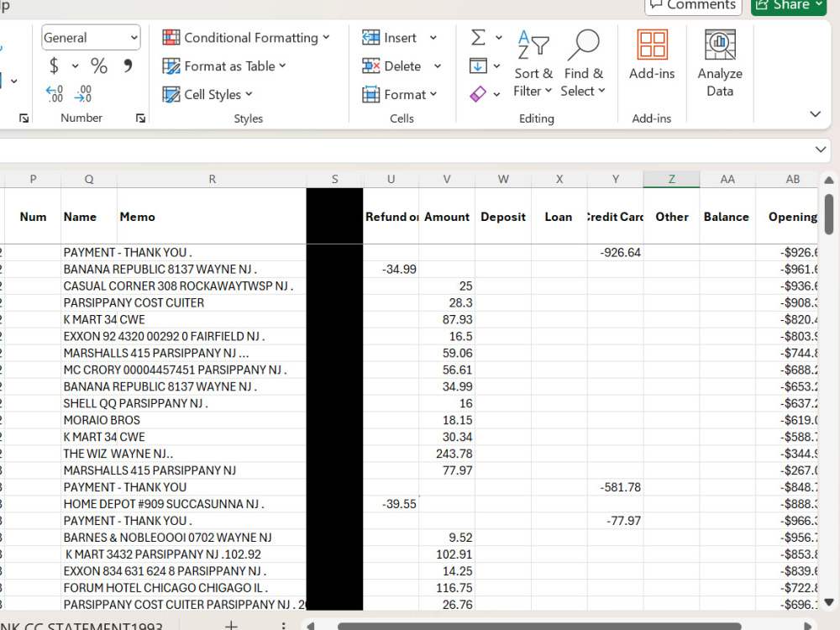Select refund cell showing -34.99
The height and width of the screenshot is (630, 840).
click(x=391, y=269)
